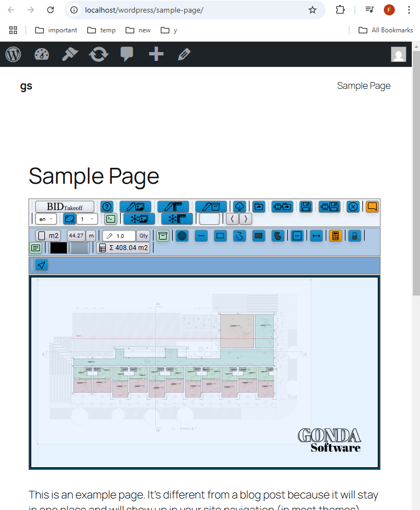Image resolution: width=420 pixels, height=510 pixels.
Task: Open the orange calculator tool
Action: coord(336,236)
